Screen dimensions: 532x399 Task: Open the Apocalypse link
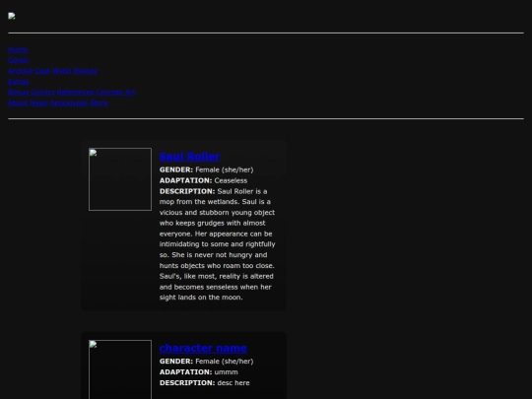click(x=69, y=102)
